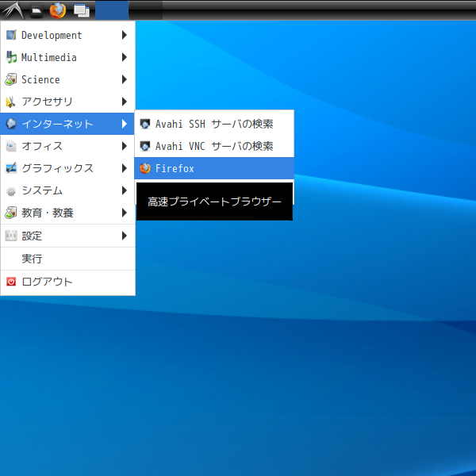The height and width of the screenshot is (476, 476).
Task: Open the オフィス menu entry
Action: pyautogui.click(x=67, y=146)
